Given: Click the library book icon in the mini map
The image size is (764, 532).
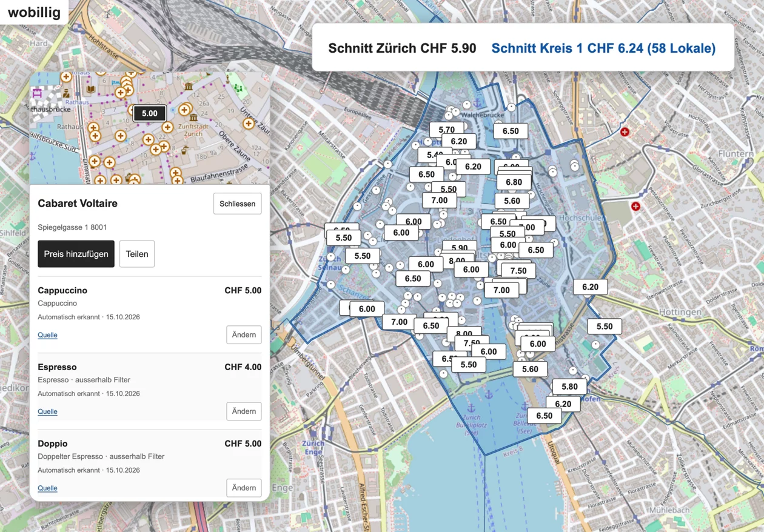Looking at the screenshot, I should click(x=91, y=89).
